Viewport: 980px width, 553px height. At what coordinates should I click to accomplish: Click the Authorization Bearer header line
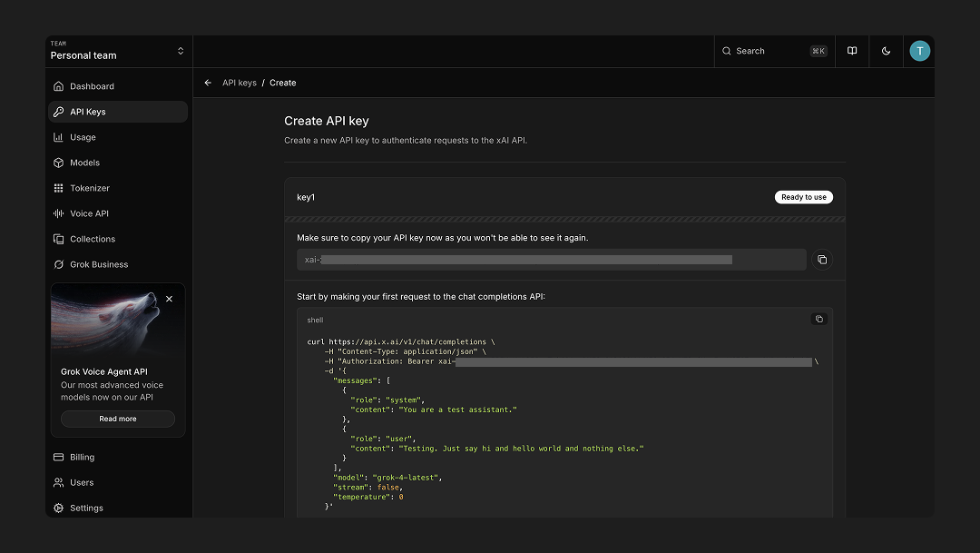(572, 361)
